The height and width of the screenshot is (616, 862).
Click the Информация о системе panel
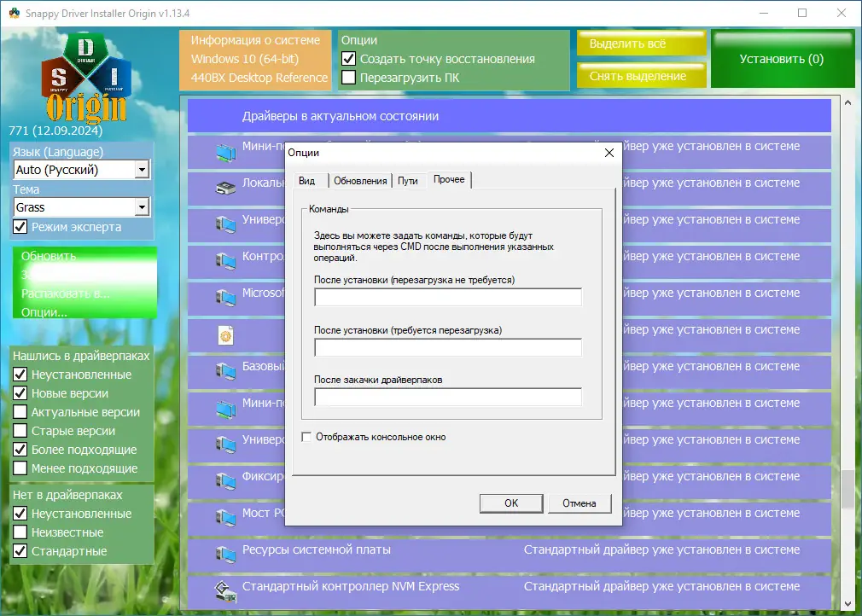click(256, 60)
